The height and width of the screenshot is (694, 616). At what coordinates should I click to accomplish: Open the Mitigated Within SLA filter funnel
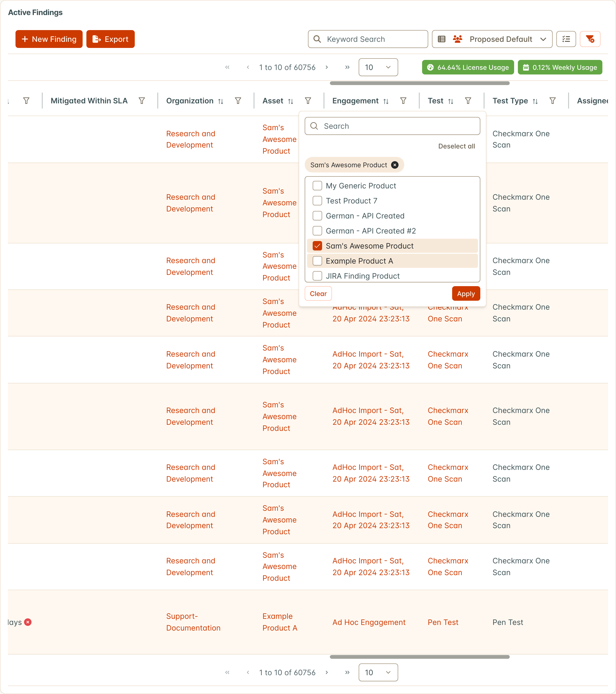coord(142,101)
